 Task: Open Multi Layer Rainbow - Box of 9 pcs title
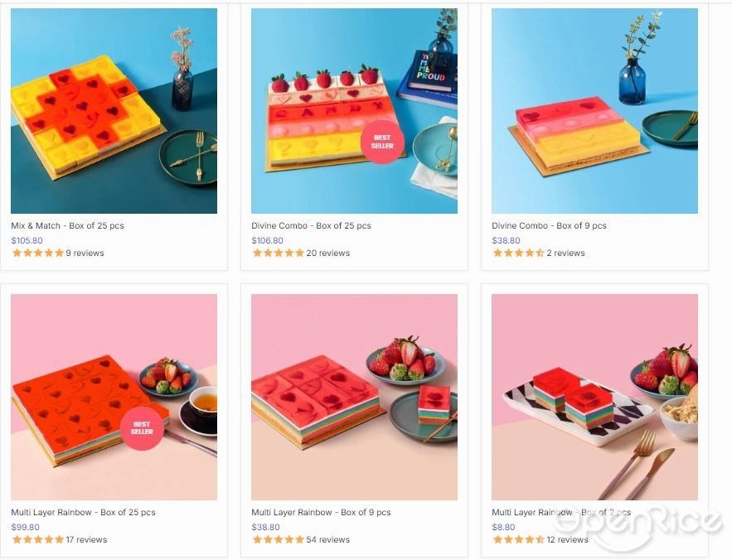321,512
